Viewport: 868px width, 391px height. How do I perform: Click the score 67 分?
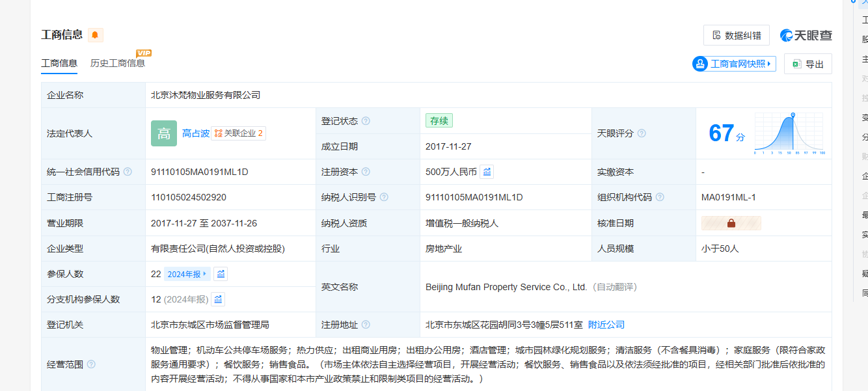(x=727, y=133)
